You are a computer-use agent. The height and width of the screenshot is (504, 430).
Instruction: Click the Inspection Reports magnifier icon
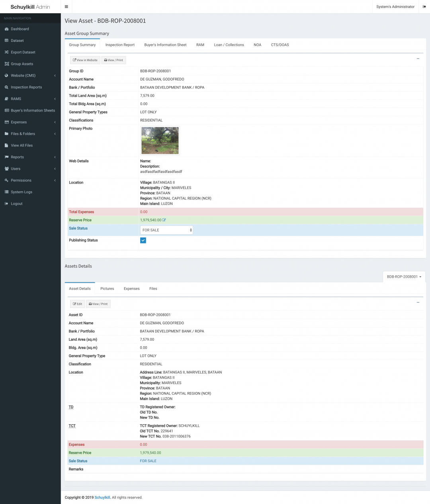pos(6,87)
